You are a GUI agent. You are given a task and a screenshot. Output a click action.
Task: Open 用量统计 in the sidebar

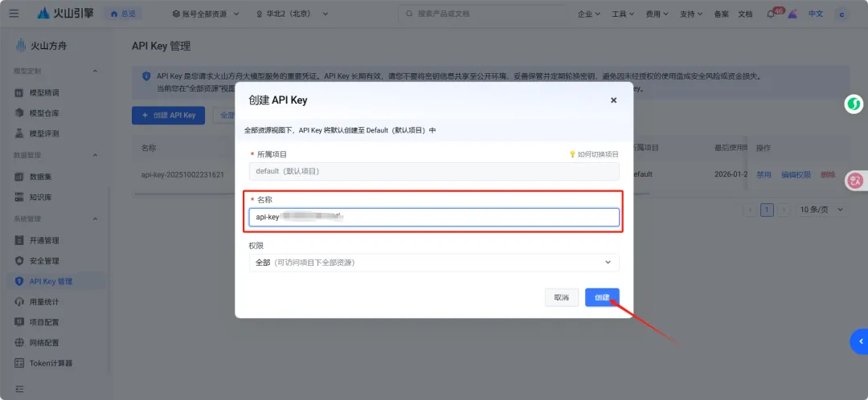(x=44, y=302)
